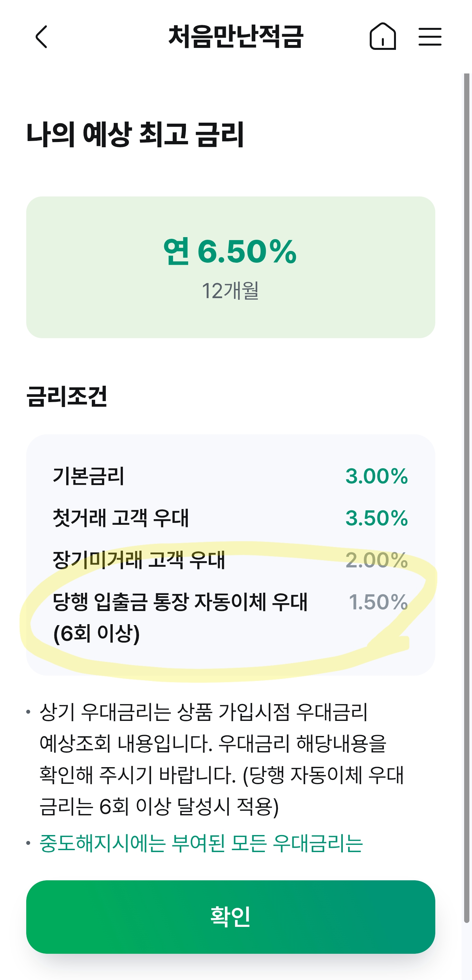This screenshot has width=472, height=980.
Task: Tap the 12개월 term label
Action: [x=230, y=291]
